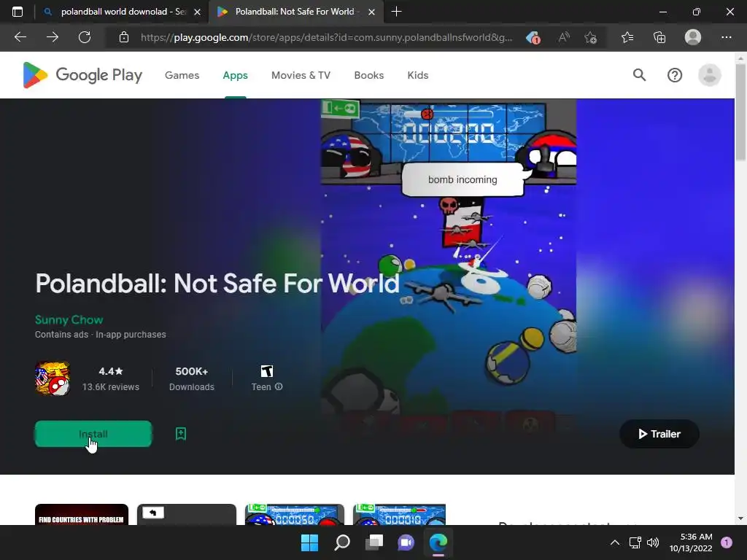Open Edge Settings and more menu
747x560 pixels.
coord(726,37)
